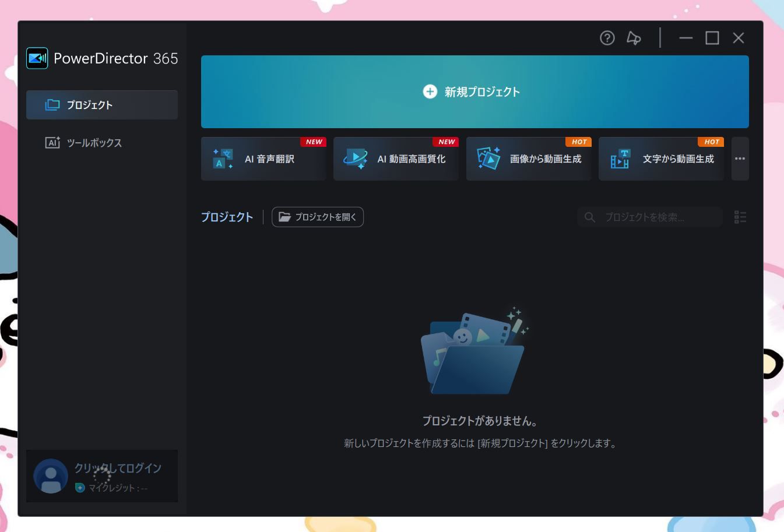Click the AI 動画高画質化 play-sparkle icon

pyautogui.click(x=356, y=158)
